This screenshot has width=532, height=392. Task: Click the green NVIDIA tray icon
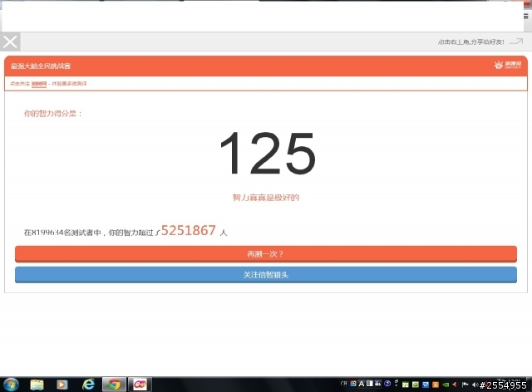pyautogui.click(x=446, y=385)
